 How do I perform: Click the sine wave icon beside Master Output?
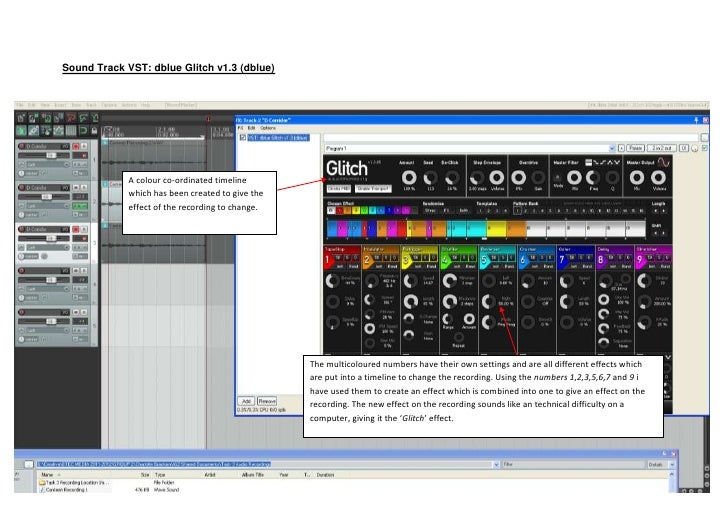663,162
